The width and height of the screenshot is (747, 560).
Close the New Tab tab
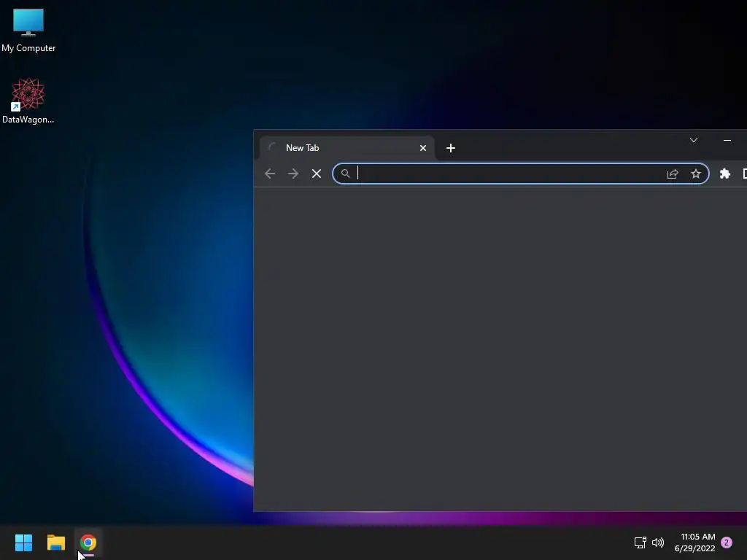coord(422,148)
